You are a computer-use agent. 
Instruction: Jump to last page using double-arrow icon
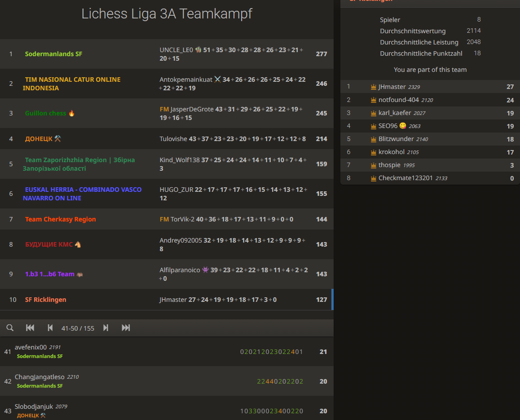126,328
